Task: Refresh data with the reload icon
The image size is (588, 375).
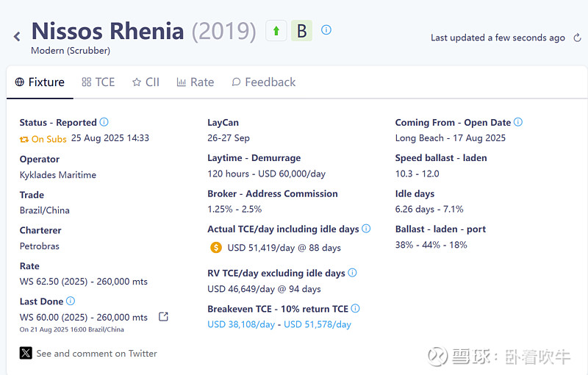Action: [x=578, y=37]
